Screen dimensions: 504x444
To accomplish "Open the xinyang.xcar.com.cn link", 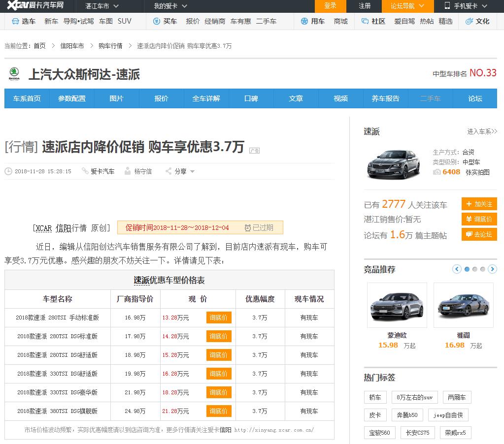I will pos(274,430).
